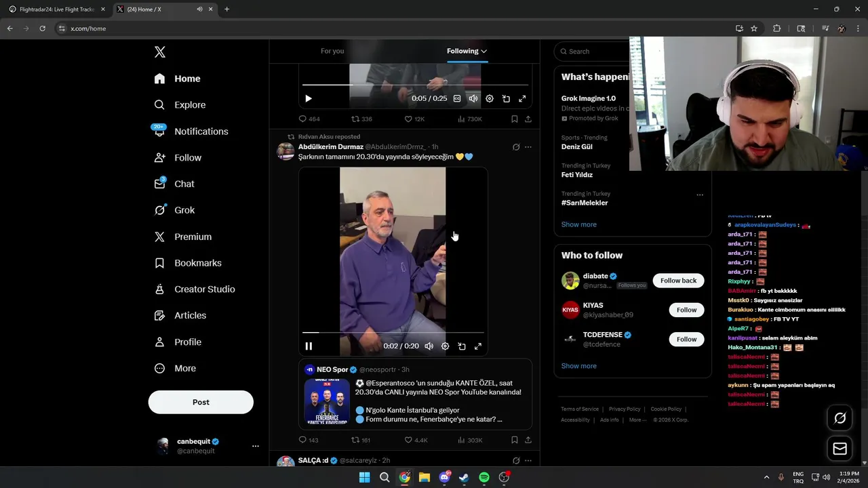Fullscreen the Abdülkerim Durmaz video
Screen dimensions: 868x488
(478, 346)
